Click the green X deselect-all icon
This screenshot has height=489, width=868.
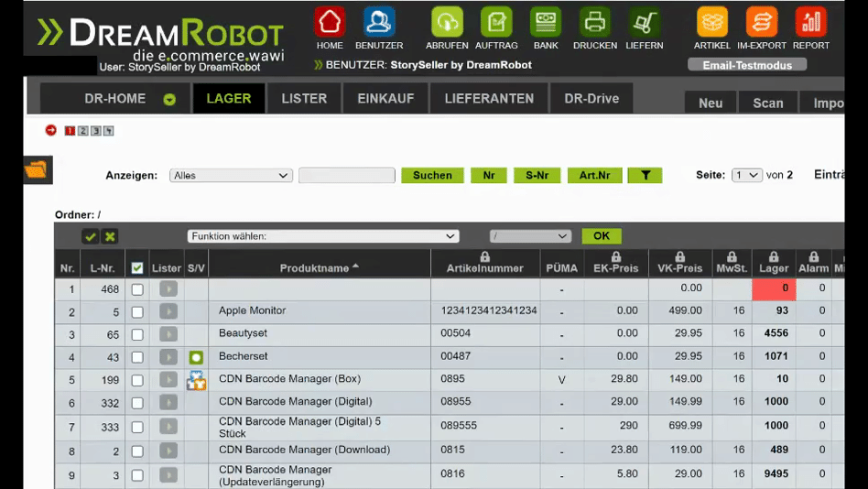[110, 236]
